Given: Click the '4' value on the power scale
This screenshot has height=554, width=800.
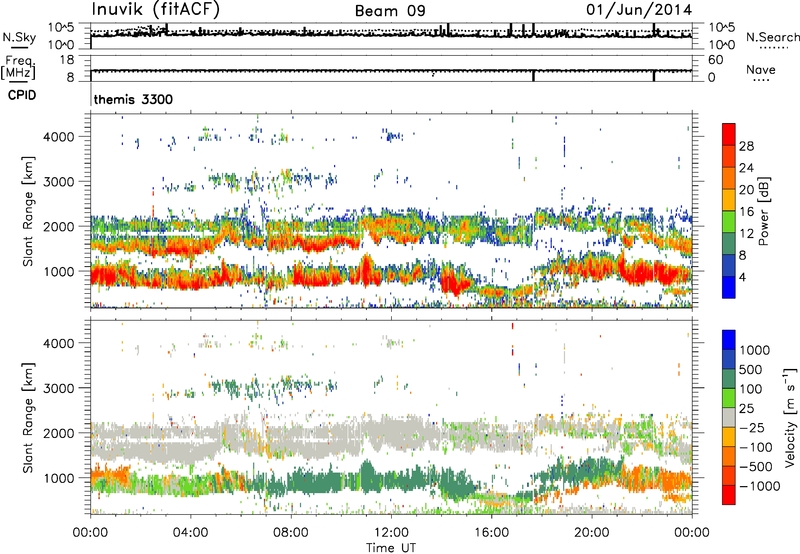Looking at the screenshot, I should (x=742, y=277).
